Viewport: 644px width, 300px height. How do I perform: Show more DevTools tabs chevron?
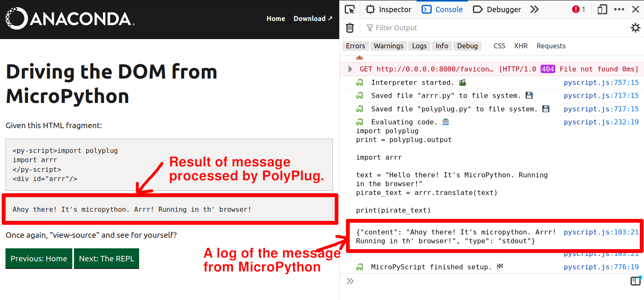pos(534,9)
